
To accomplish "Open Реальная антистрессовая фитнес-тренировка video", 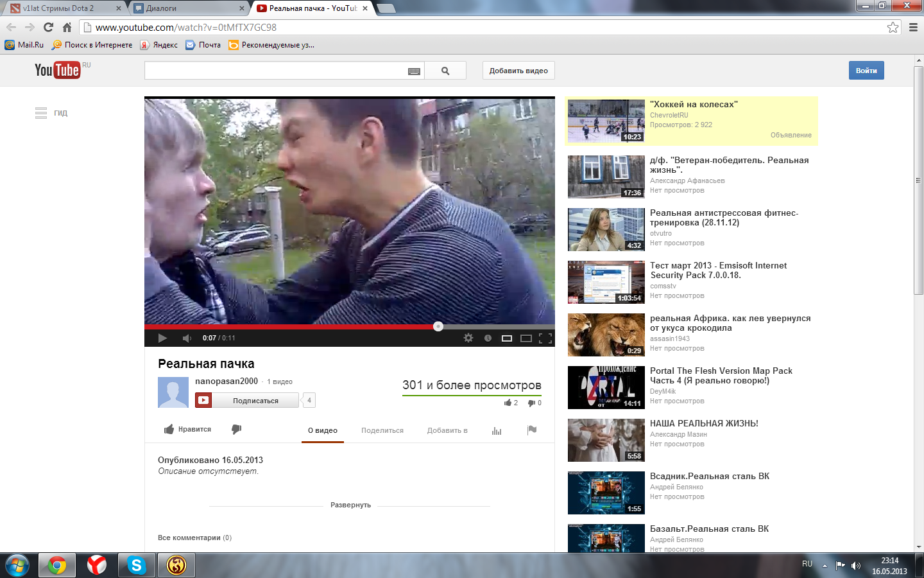I will point(724,218).
